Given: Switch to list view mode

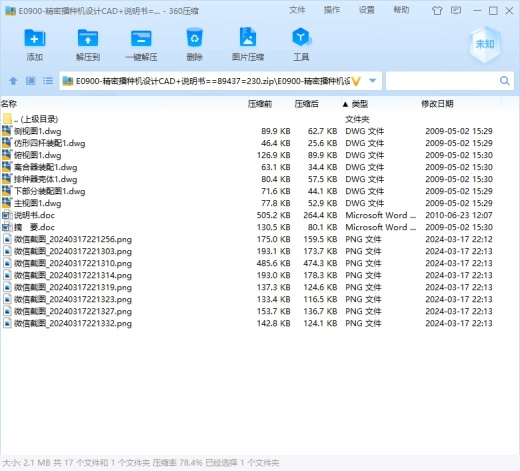Looking at the screenshot, I should 48,81.
